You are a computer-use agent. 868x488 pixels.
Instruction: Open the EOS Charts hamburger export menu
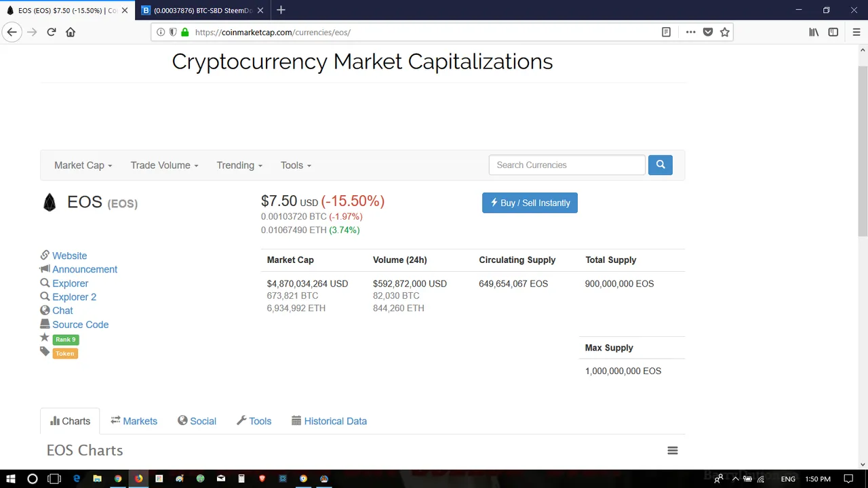click(673, 450)
